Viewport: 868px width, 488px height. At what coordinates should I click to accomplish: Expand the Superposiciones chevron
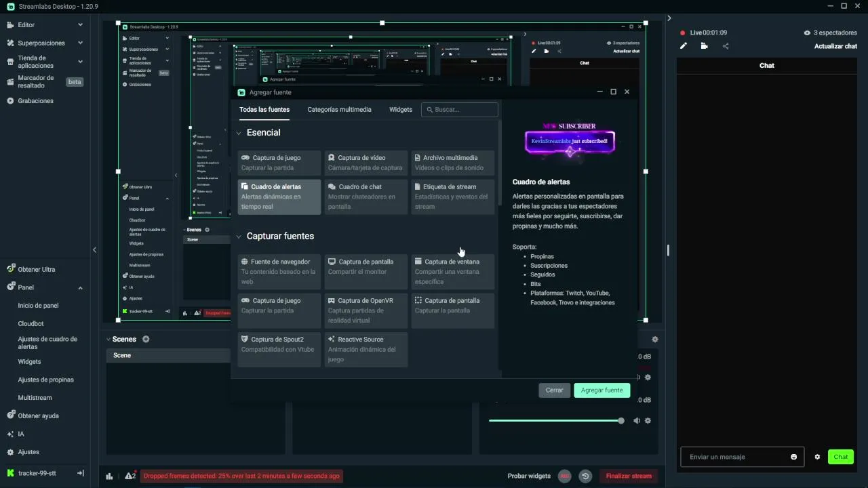(80, 43)
